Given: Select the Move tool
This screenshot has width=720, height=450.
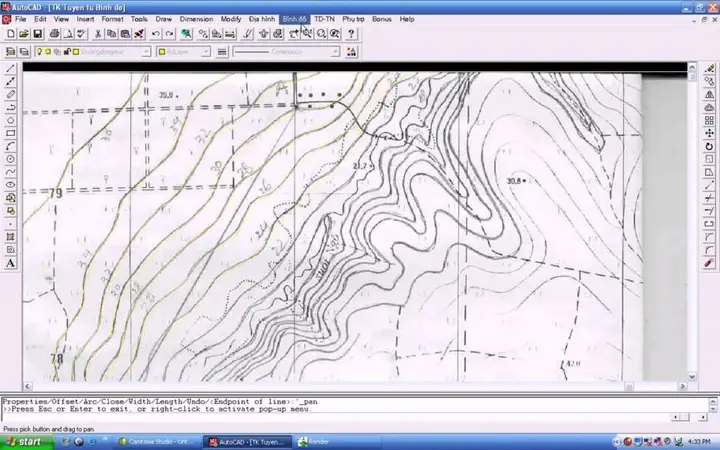Looking at the screenshot, I should pos(709,133).
